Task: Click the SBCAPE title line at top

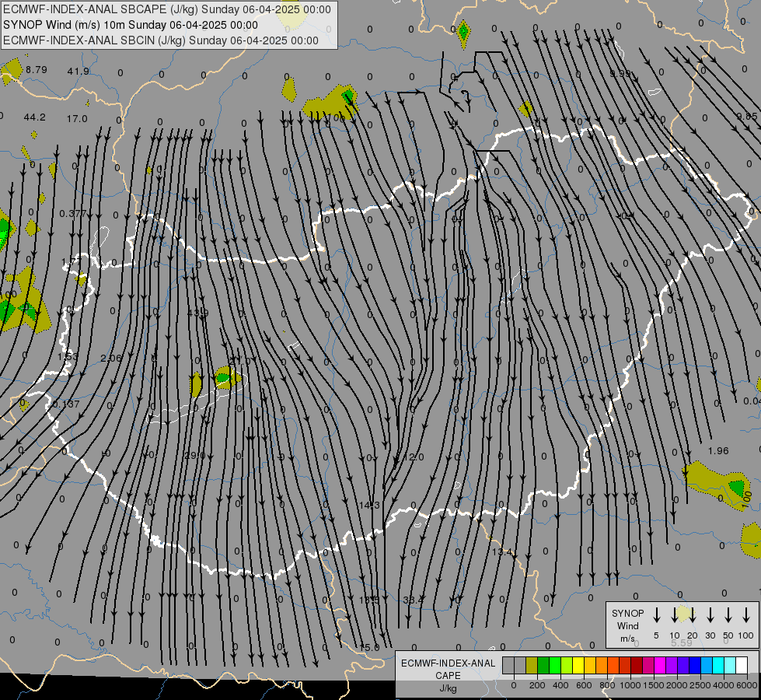Action: point(167,9)
